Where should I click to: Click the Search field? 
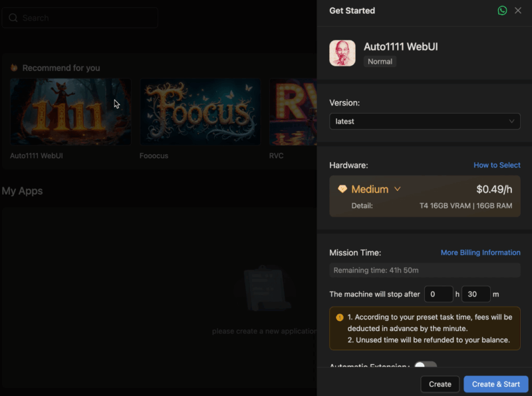click(x=80, y=18)
